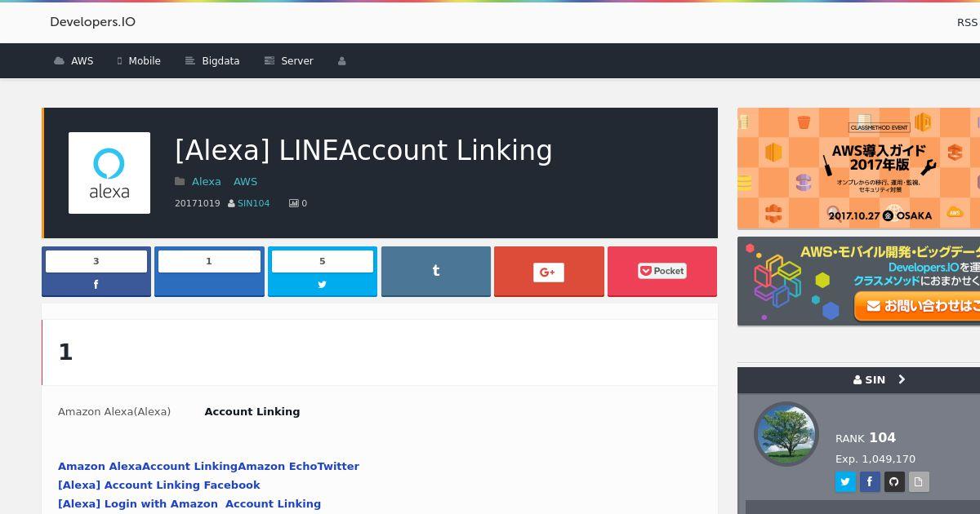This screenshot has height=514, width=980.
Task: Open the Mobile navigation menu item
Action: point(139,61)
